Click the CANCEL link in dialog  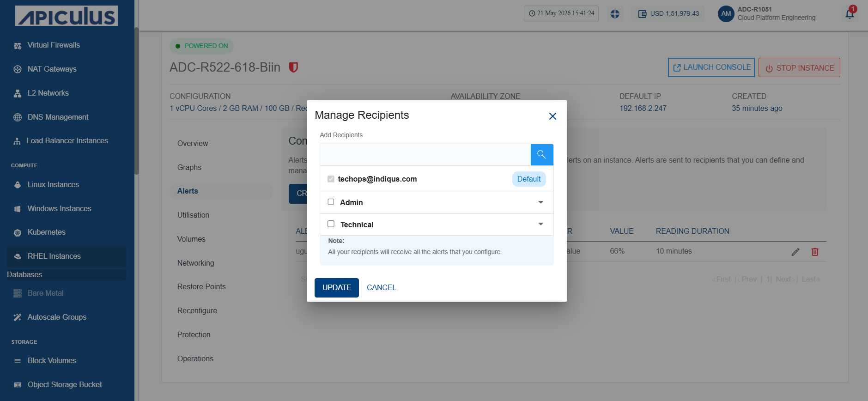pyautogui.click(x=382, y=288)
